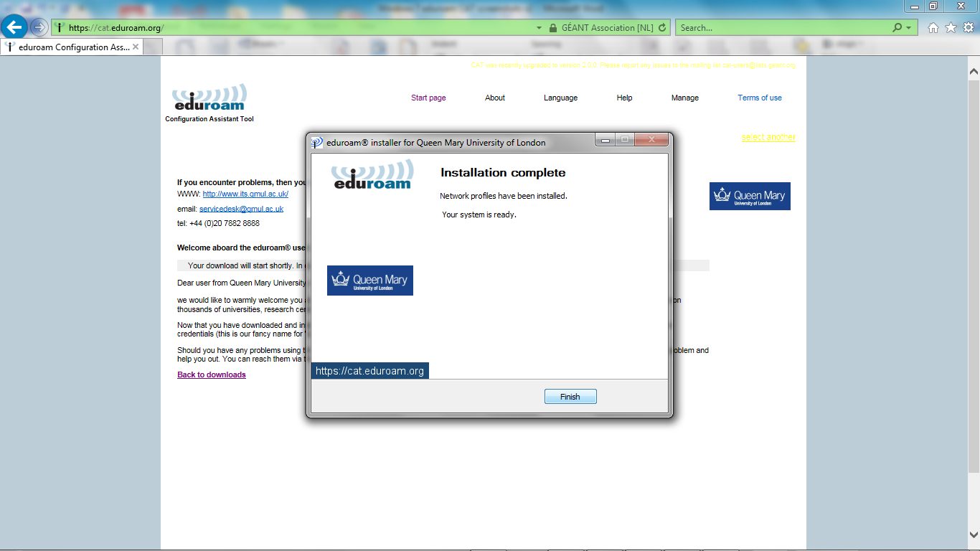Click the search magnifier icon
980x551 pixels.
pyautogui.click(x=897, y=28)
